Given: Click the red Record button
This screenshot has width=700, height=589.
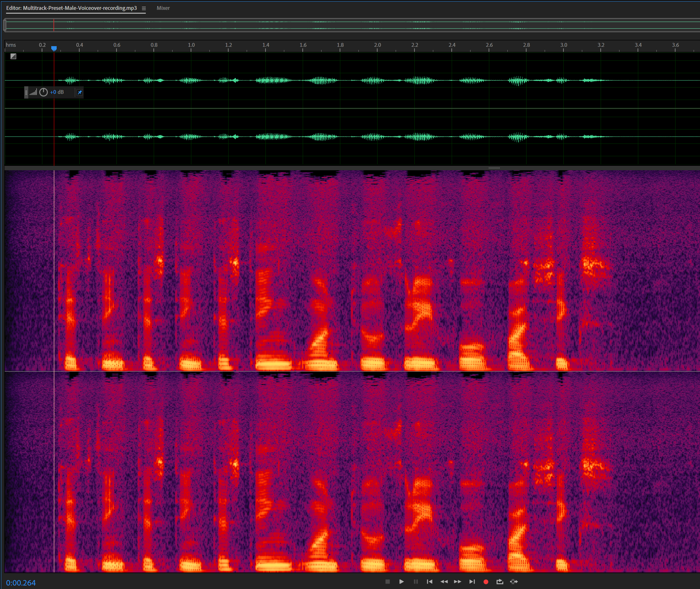Looking at the screenshot, I should (x=486, y=582).
